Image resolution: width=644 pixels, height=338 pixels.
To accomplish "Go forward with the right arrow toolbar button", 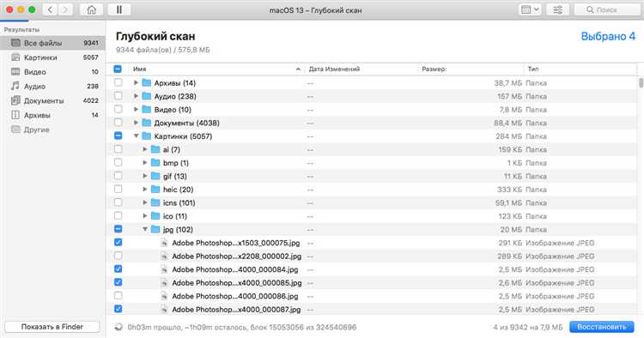I will 65,9.
